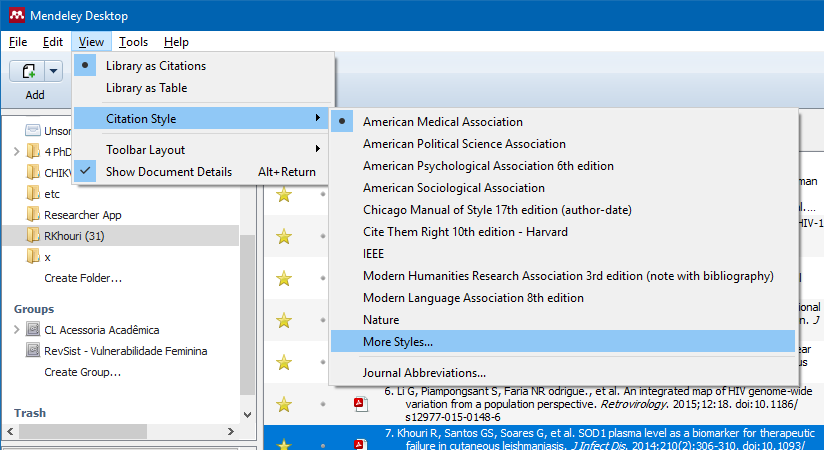Toggle the read dot for Li G reference
The image size is (824, 450).
pos(323,404)
